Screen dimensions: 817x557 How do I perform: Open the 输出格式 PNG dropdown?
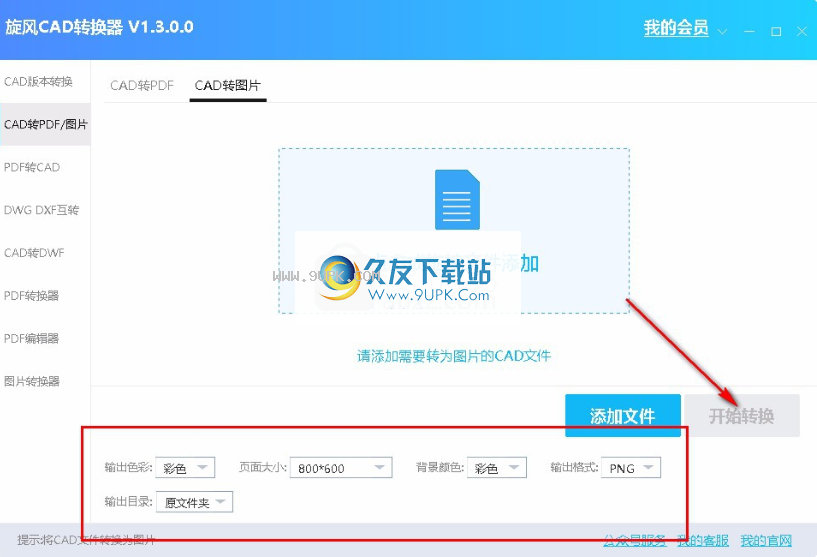click(x=631, y=468)
